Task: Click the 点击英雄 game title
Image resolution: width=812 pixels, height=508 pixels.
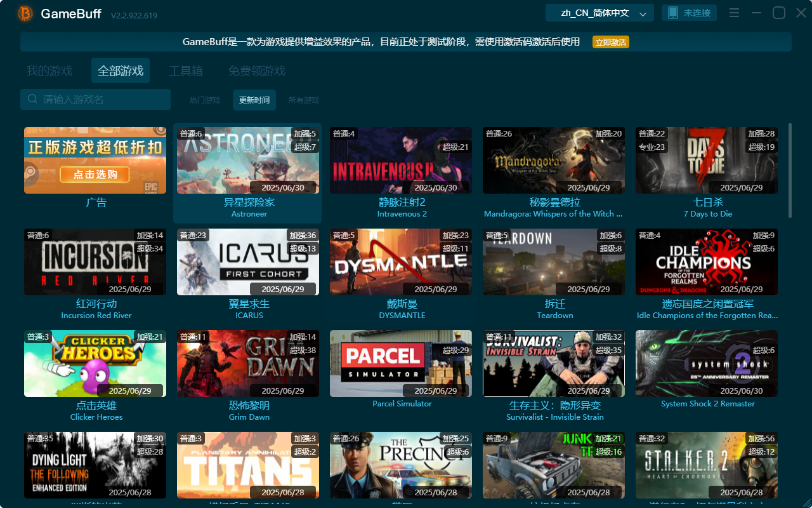Action: pos(96,406)
